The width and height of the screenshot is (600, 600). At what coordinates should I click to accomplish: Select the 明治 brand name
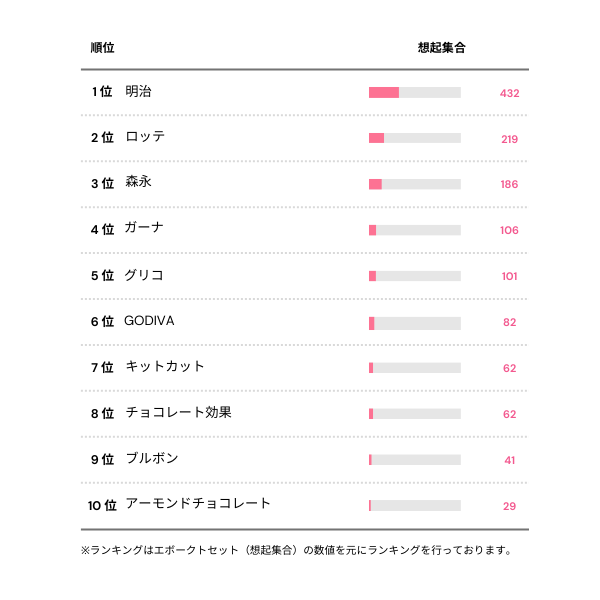[138, 92]
